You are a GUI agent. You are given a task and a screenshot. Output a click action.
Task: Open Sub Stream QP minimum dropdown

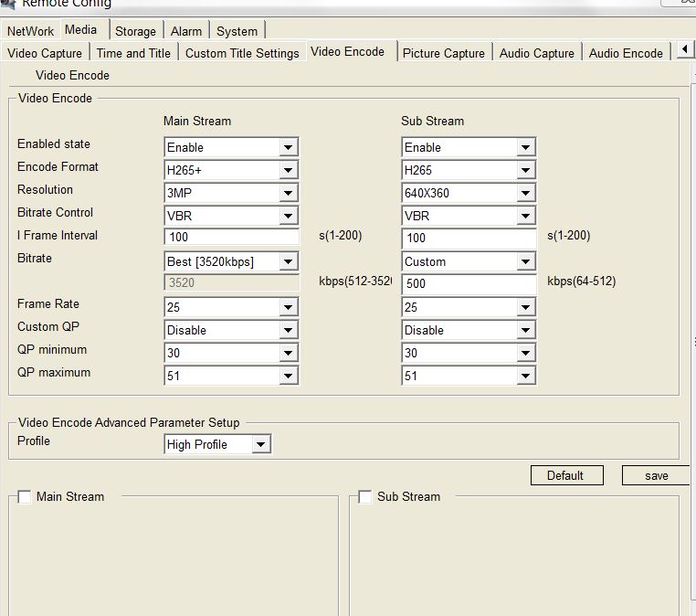(x=469, y=353)
